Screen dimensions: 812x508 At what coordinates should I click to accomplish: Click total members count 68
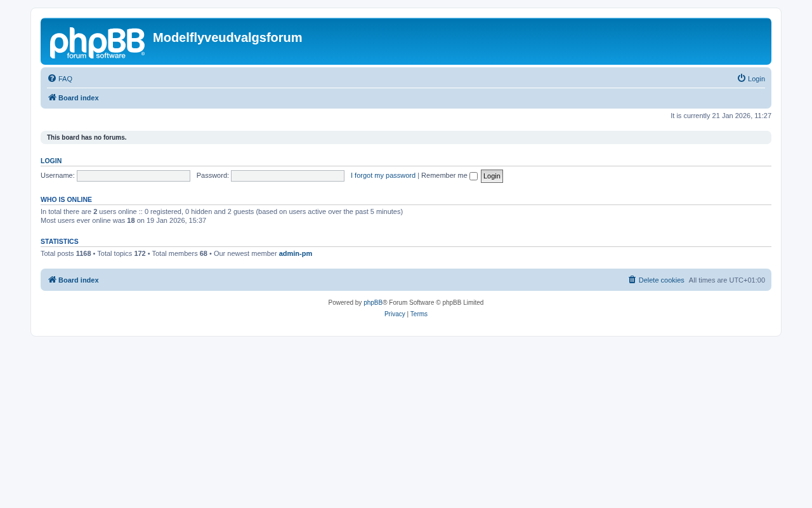(204, 253)
